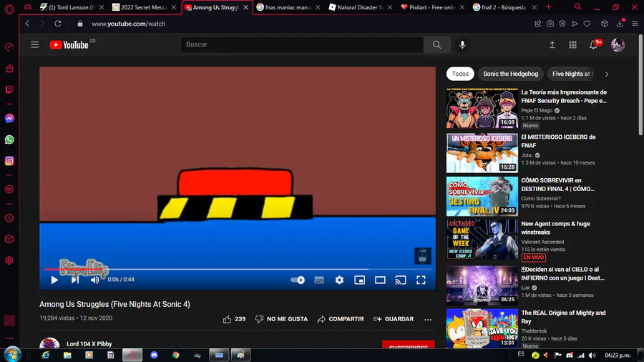Open Instagram in the sidebar
The image size is (644, 362).
coord(9,160)
